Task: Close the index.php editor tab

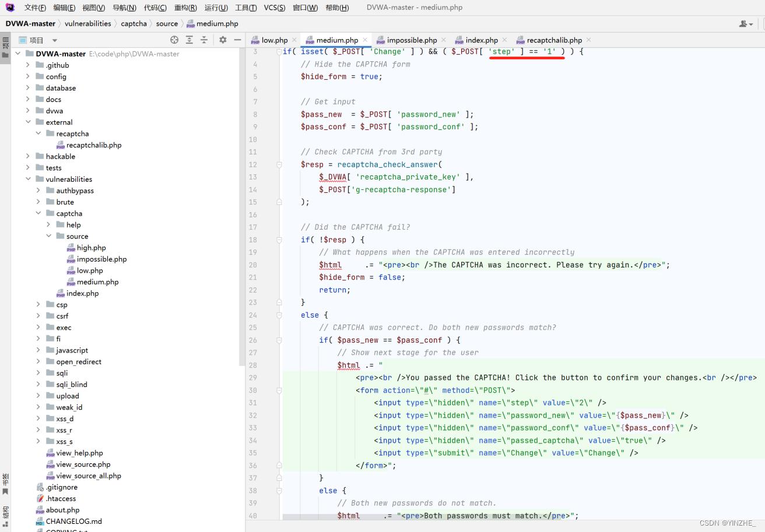Action: (x=504, y=40)
